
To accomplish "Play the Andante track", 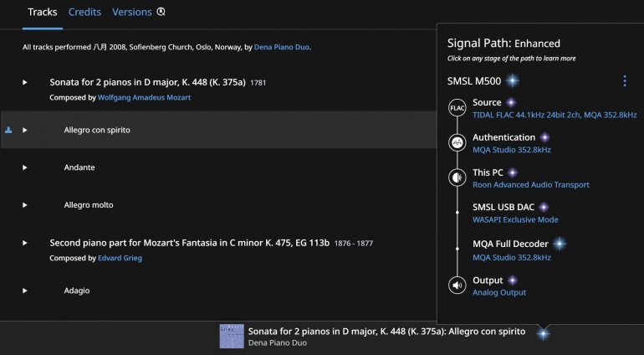I will click(25, 167).
